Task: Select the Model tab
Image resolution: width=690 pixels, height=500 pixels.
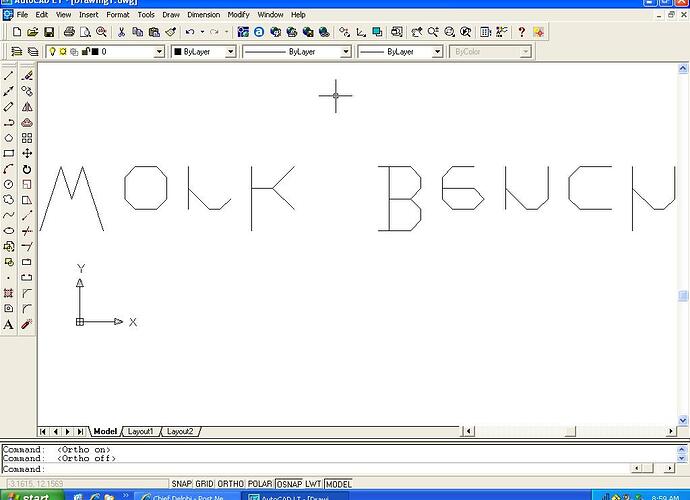Action: [x=105, y=431]
